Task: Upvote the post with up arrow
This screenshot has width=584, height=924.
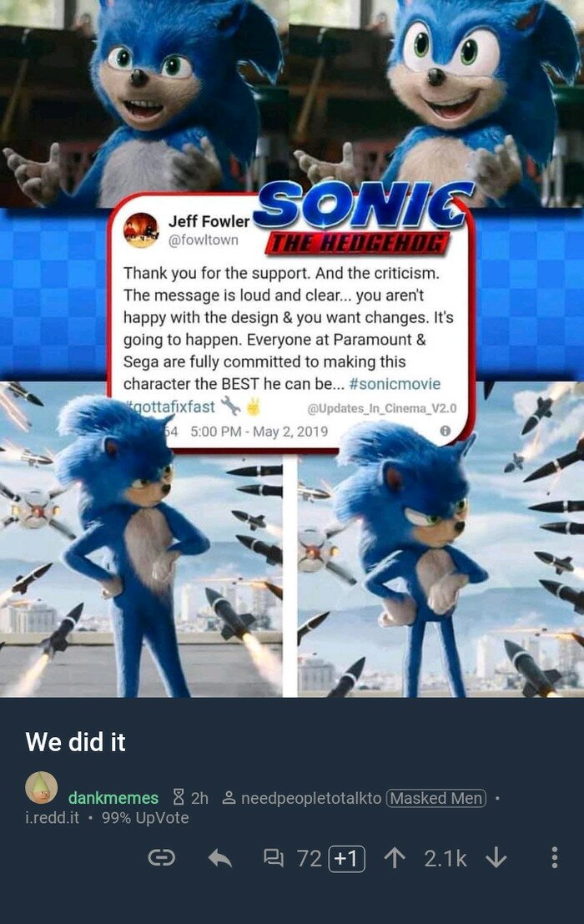Action: click(x=395, y=858)
